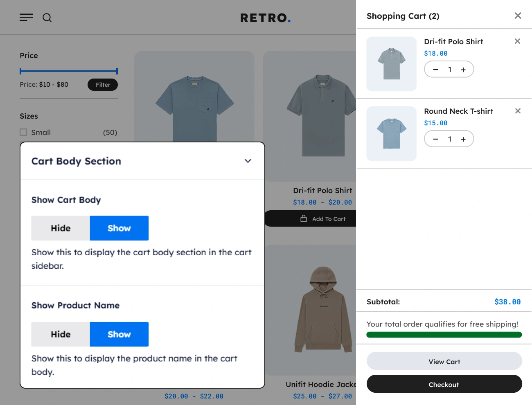Go to the RETRO. home logo
This screenshot has height=405, width=532.
(x=265, y=18)
